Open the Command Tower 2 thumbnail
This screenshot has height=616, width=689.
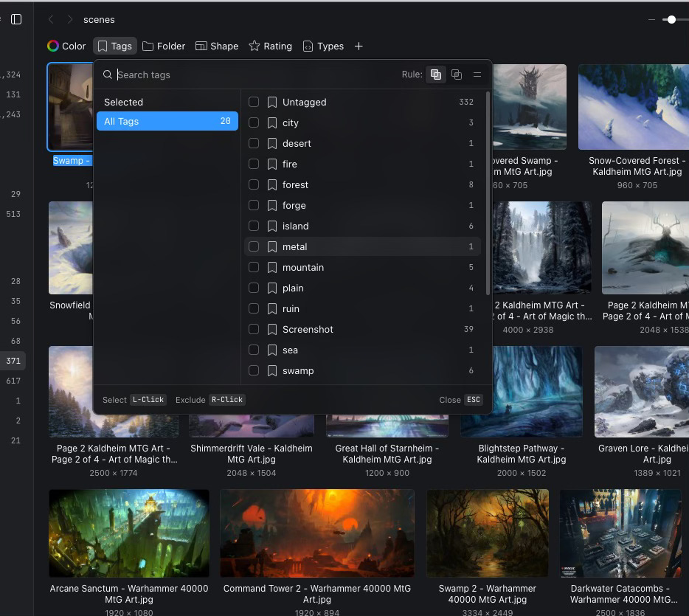point(316,533)
